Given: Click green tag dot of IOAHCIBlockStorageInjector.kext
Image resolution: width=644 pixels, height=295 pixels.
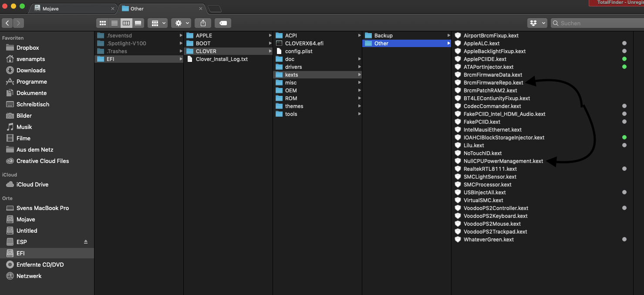Looking at the screenshot, I should [624, 137].
